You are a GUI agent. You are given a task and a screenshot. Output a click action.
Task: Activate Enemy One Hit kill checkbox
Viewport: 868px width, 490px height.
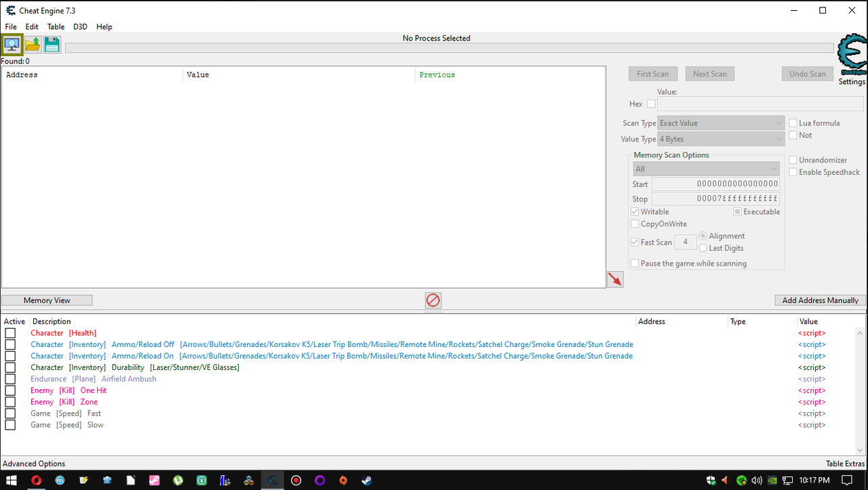tap(10, 390)
